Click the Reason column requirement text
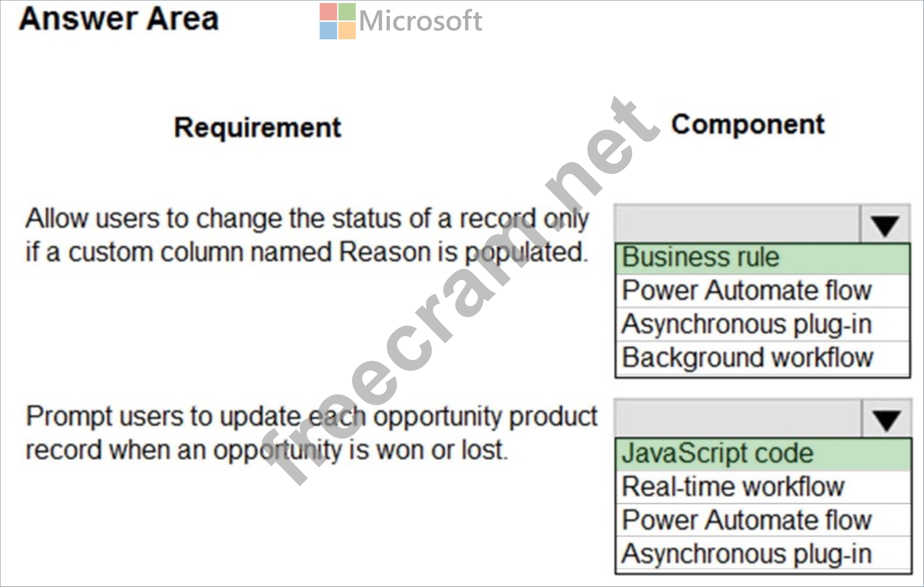This screenshot has height=587, width=924. [307, 235]
